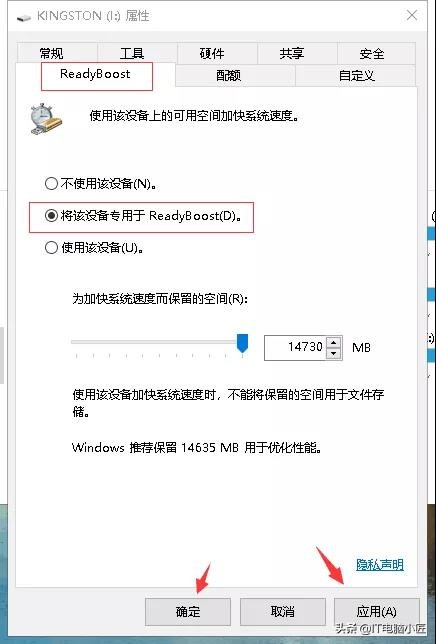Increase reserved space with up spinner arrow

pyautogui.click(x=334, y=342)
